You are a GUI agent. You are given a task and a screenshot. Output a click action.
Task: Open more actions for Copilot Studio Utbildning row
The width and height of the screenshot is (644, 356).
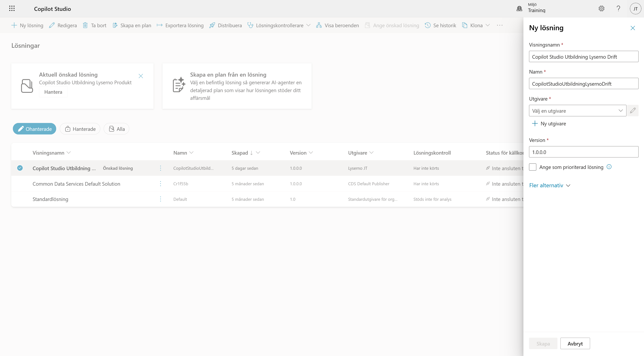click(160, 168)
